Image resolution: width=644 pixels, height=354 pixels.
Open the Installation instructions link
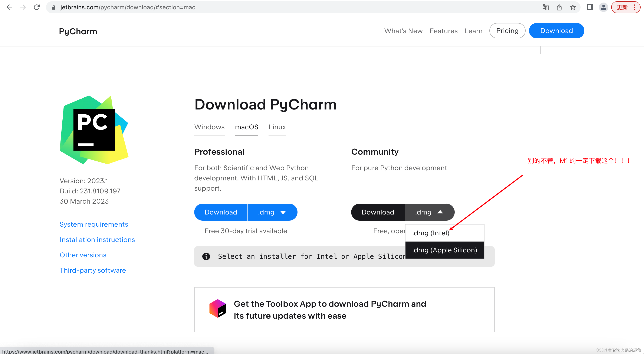coord(97,239)
